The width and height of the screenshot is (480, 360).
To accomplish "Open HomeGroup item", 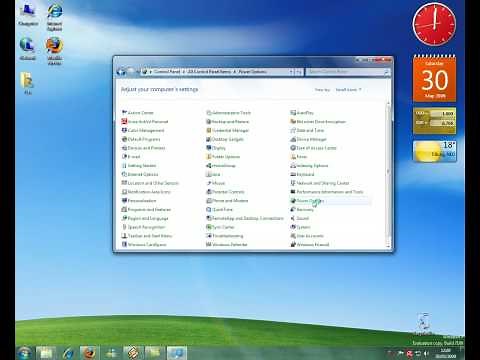I will (x=221, y=165).
